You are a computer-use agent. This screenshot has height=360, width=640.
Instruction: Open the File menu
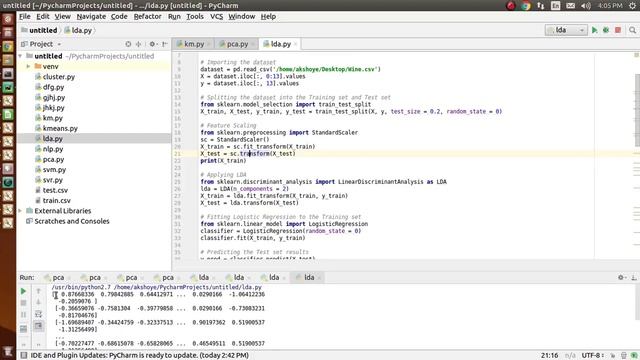point(24,16)
